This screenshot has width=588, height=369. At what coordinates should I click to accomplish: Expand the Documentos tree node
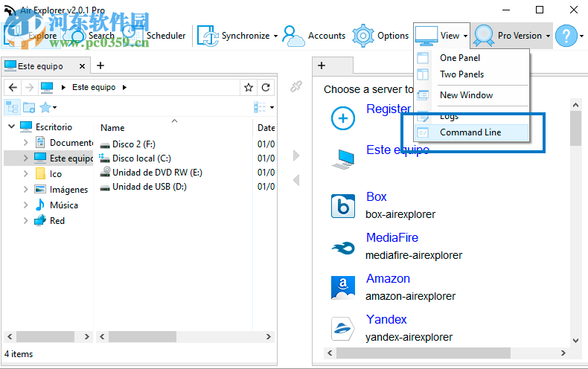click(x=26, y=142)
